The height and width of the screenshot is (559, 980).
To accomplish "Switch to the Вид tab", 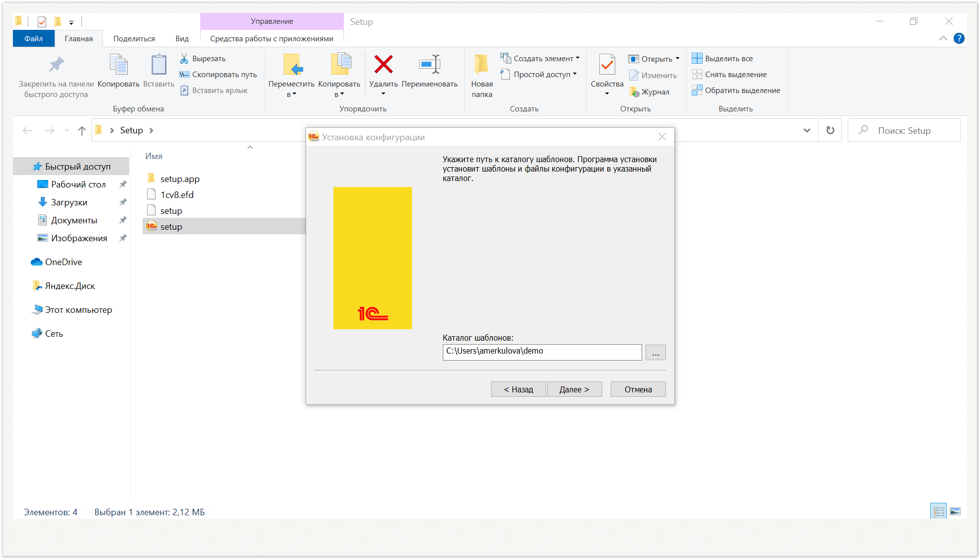I will (182, 39).
